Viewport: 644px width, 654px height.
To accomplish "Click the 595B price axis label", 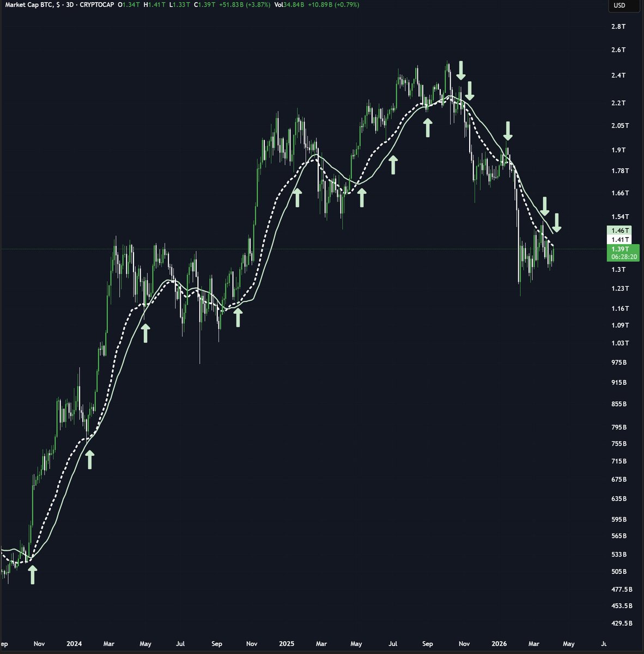I will pos(619,519).
